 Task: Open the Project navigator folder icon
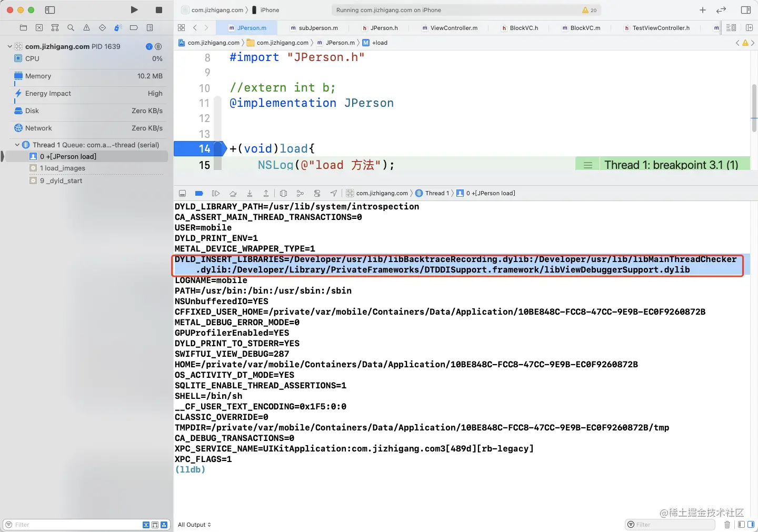click(23, 28)
